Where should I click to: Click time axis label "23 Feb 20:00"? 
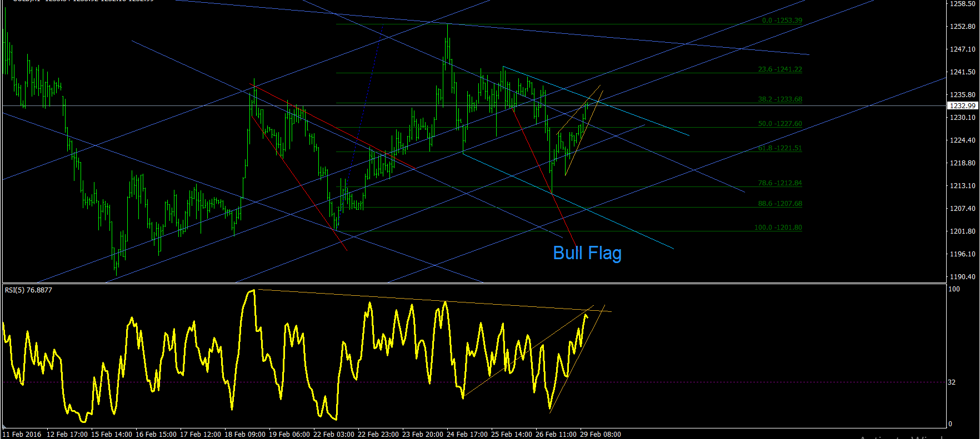(x=423, y=435)
